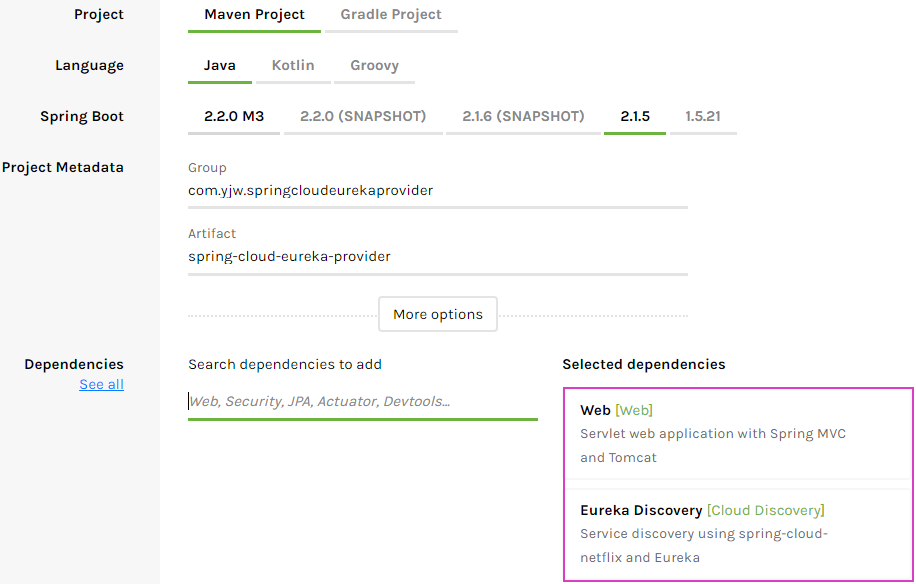
Task: Click the Search dependencies to add label
Action: [x=285, y=364]
